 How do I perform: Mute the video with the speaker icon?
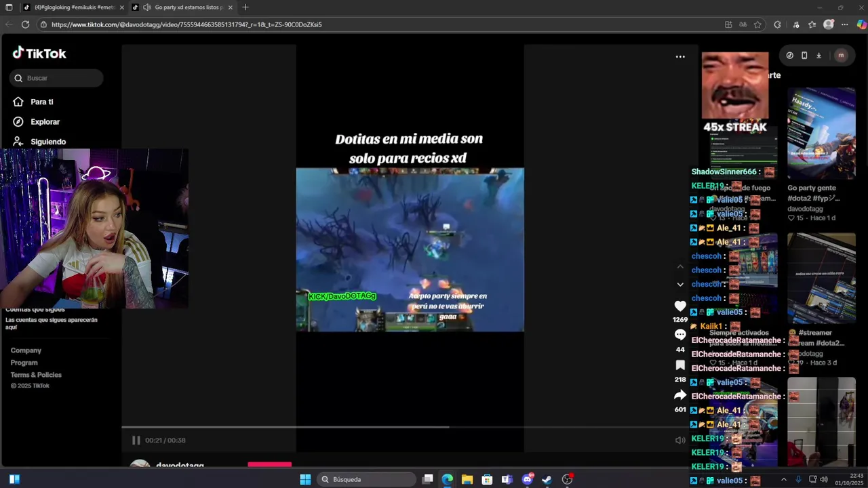click(x=680, y=441)
